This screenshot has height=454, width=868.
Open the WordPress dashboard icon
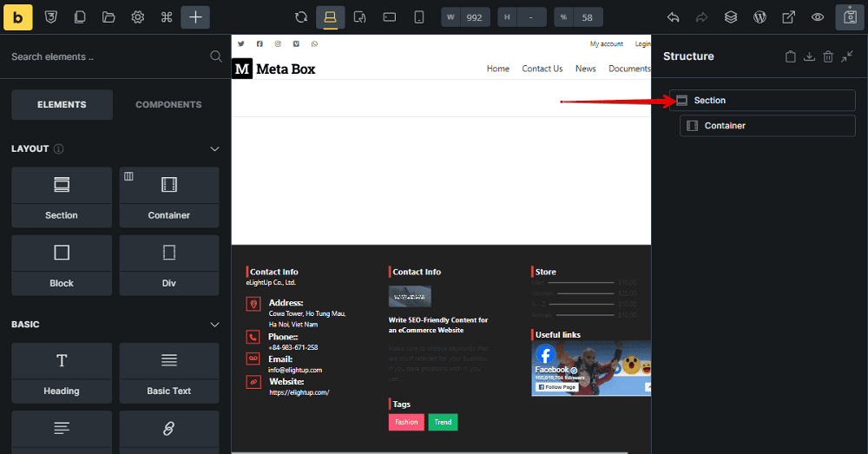[759, 16]
